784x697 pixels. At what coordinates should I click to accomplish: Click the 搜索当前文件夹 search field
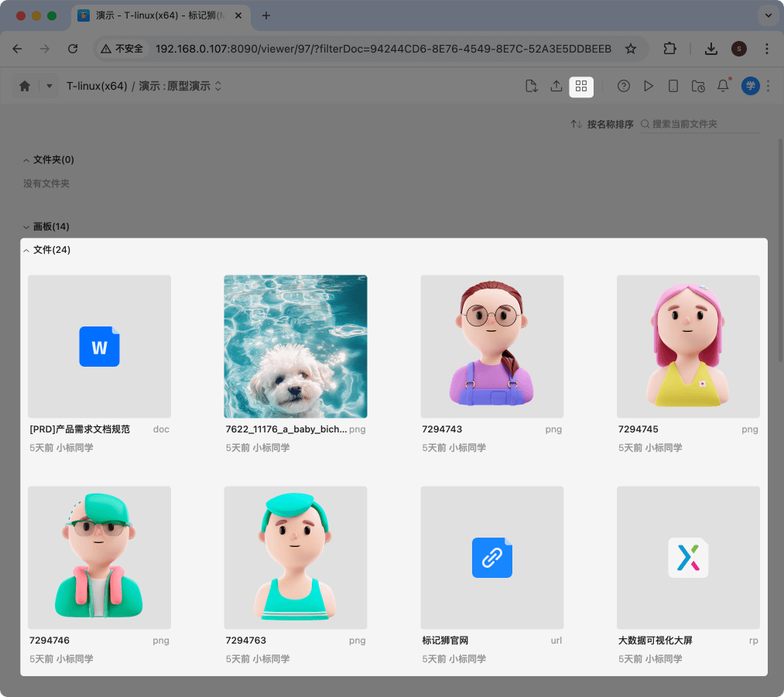[693, 124]
